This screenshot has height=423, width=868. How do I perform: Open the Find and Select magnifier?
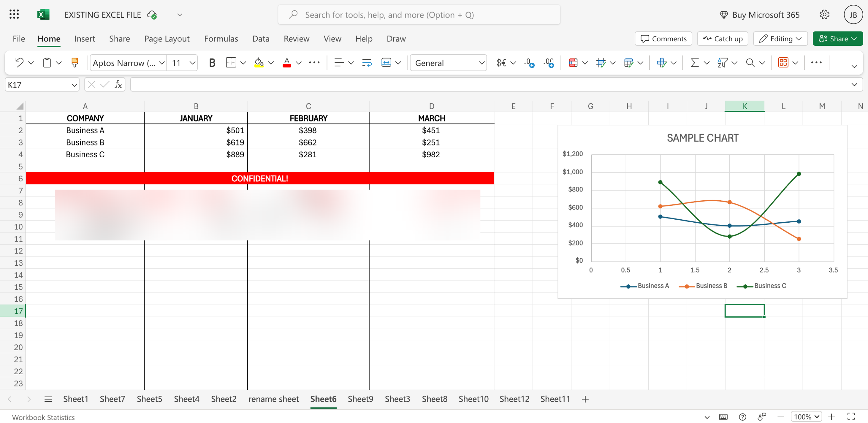coord(750,63)
